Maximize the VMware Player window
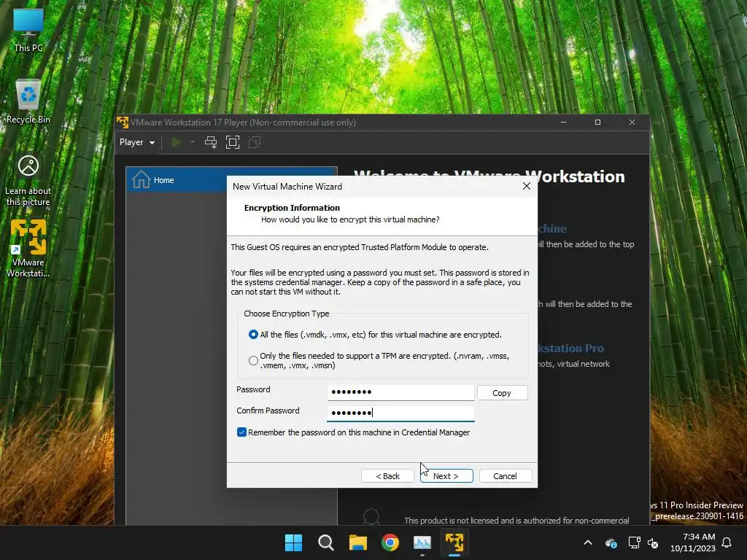 click(598, 122)
